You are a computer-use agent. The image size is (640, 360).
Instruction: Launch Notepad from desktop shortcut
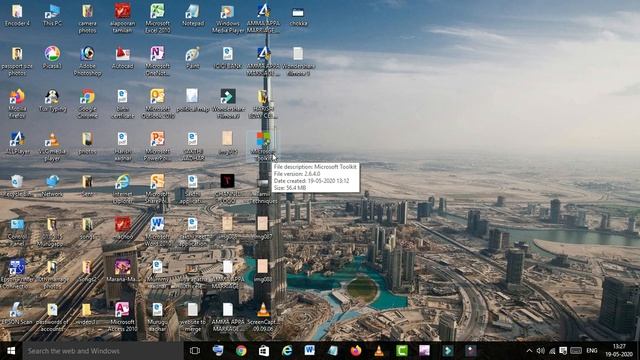pos(193,15)
